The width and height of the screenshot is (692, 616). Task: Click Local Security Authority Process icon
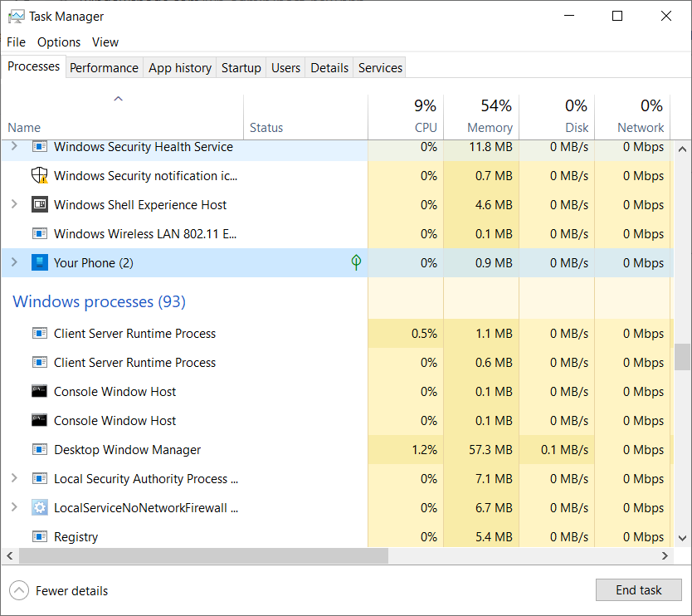(x=40, y=479)
